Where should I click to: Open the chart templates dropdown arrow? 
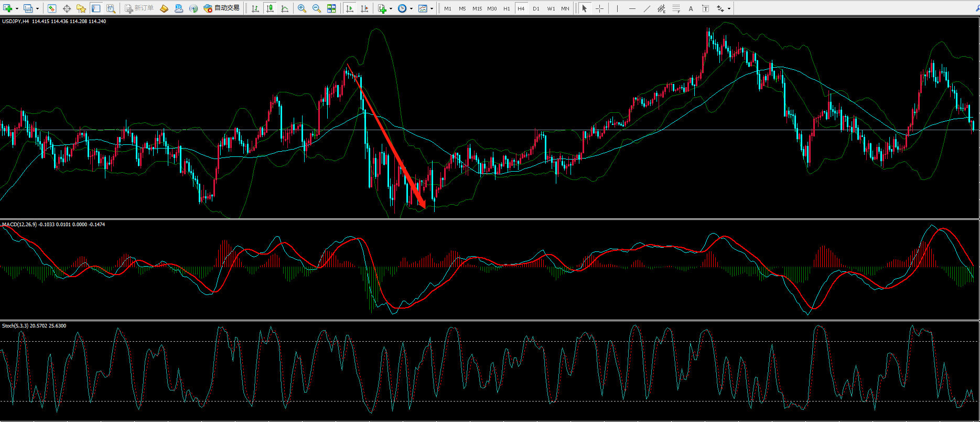[432, 8]
